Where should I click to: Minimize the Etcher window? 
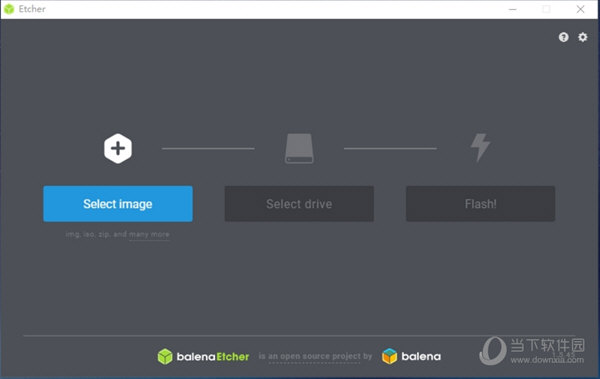pos(513,9)
